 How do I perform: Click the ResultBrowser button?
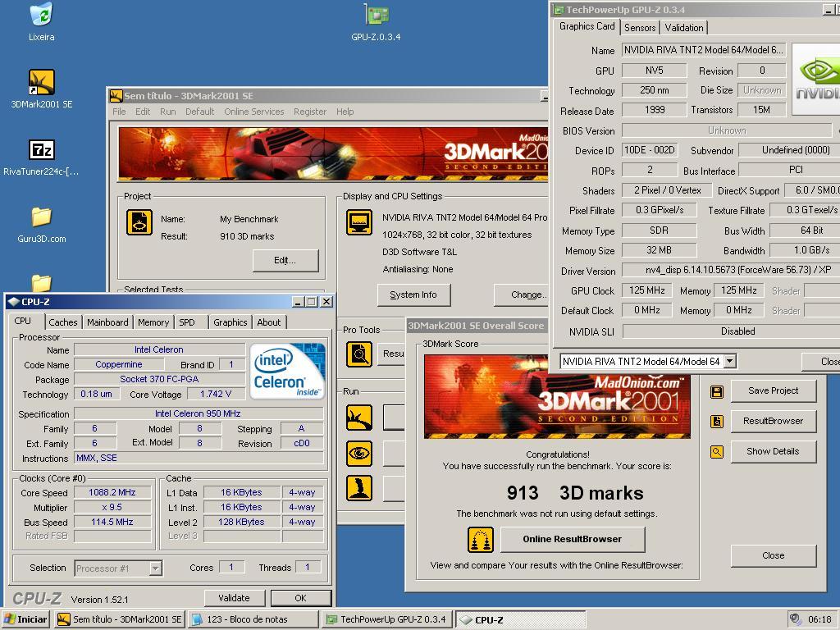tap(774, 421)
